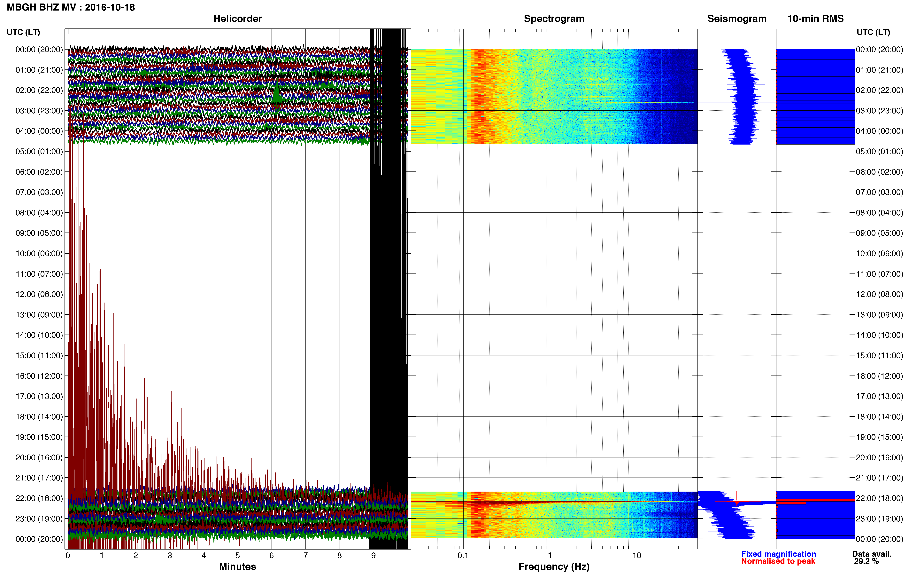Image resolution: width=924 pixels, height=578 pixels.
Task: Click the right UTC (LT) axis header
Action: 873,32
